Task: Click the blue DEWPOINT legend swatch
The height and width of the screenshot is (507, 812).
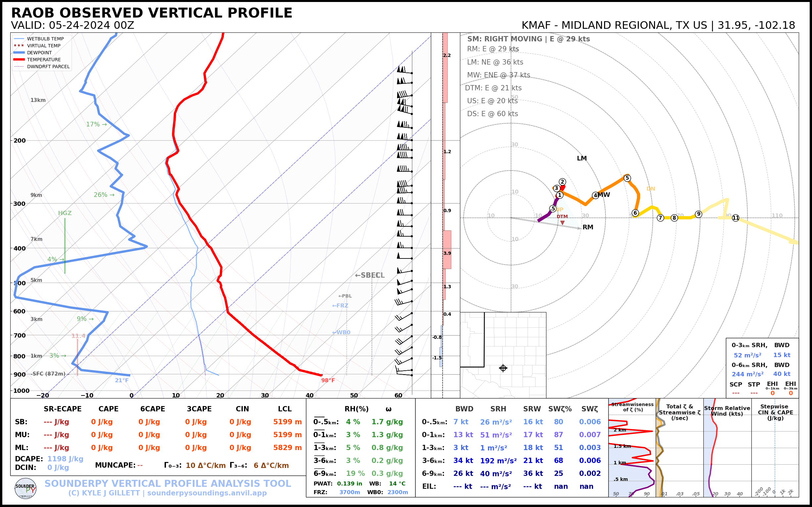Action: coord(19,53)
